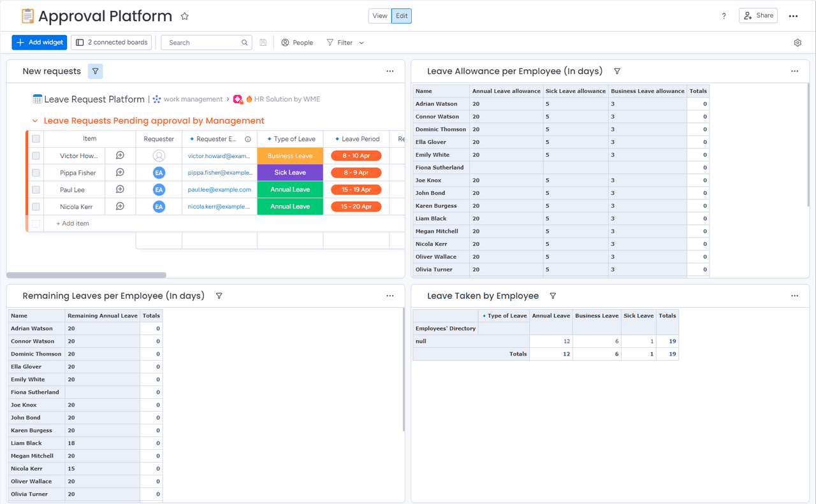816x504 pixels.
Task: Open the Leave Request Platform board link
Action: 94,99
